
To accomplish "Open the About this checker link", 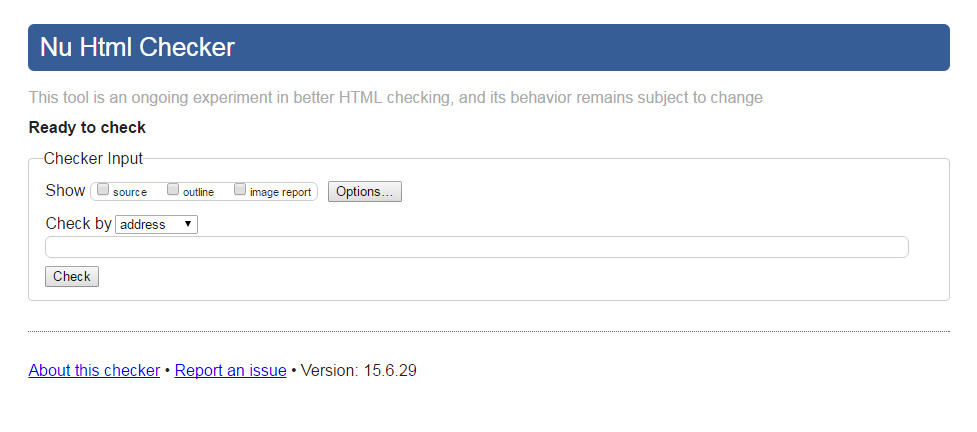I will [x=94, y=370].
